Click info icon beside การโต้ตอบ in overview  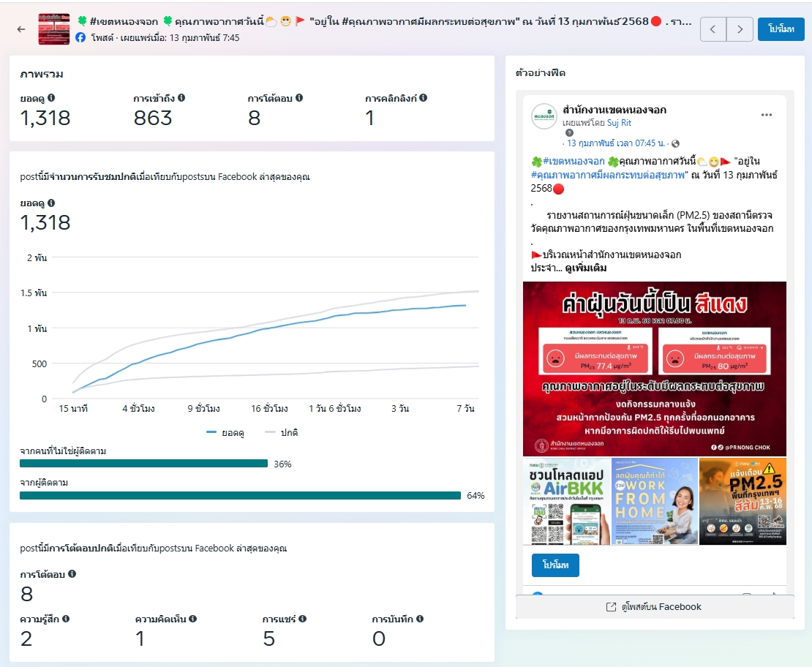(299, 98)
